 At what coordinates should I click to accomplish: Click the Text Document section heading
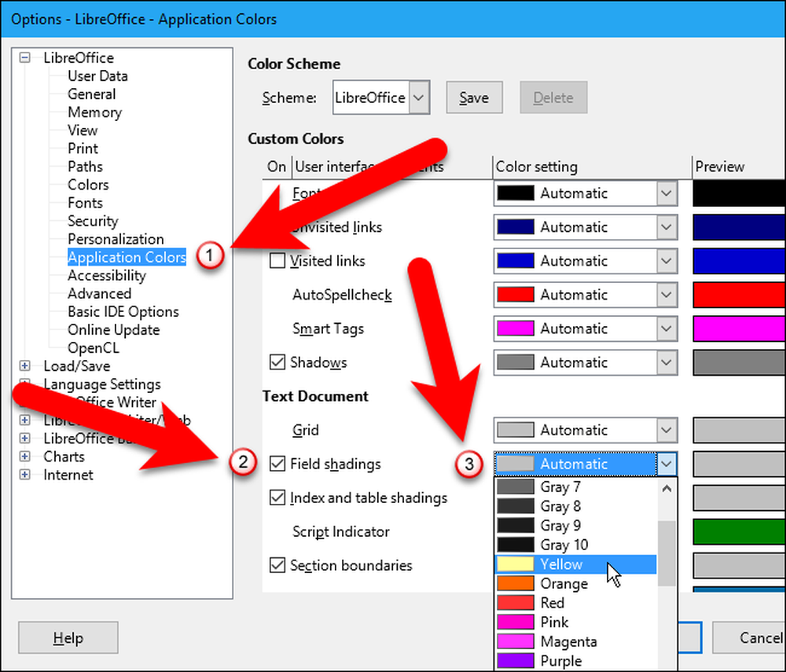click(x=315, y=396)
